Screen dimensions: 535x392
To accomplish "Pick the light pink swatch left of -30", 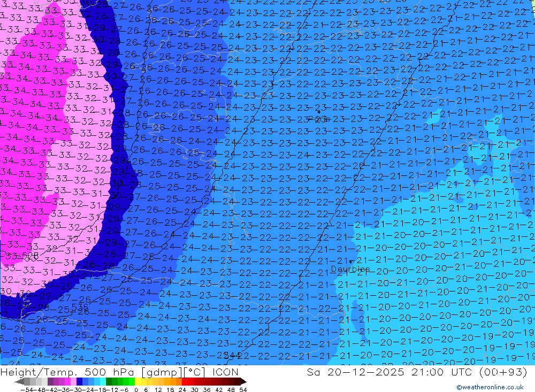I will [73, 382].
